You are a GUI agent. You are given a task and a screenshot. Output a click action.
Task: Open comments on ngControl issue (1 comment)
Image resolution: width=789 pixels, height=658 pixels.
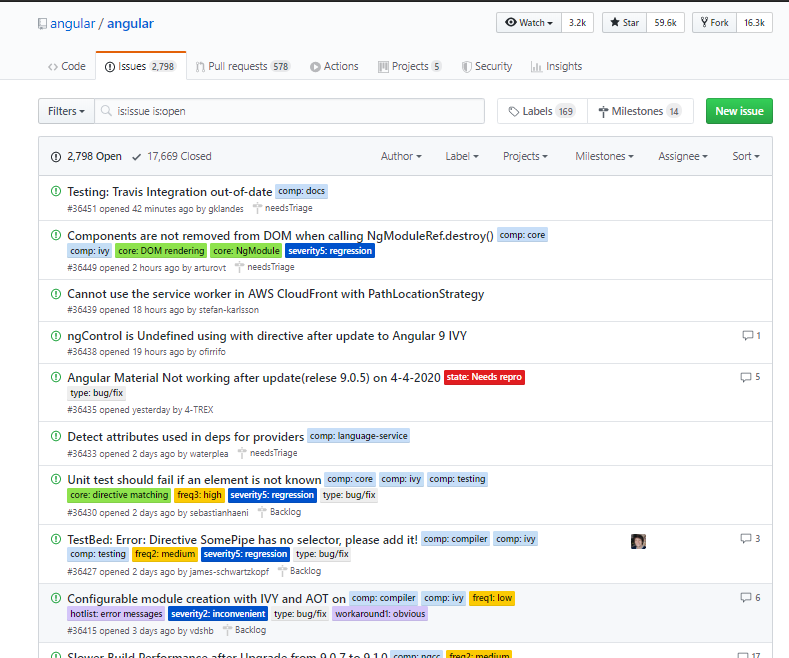pos(751,336)
